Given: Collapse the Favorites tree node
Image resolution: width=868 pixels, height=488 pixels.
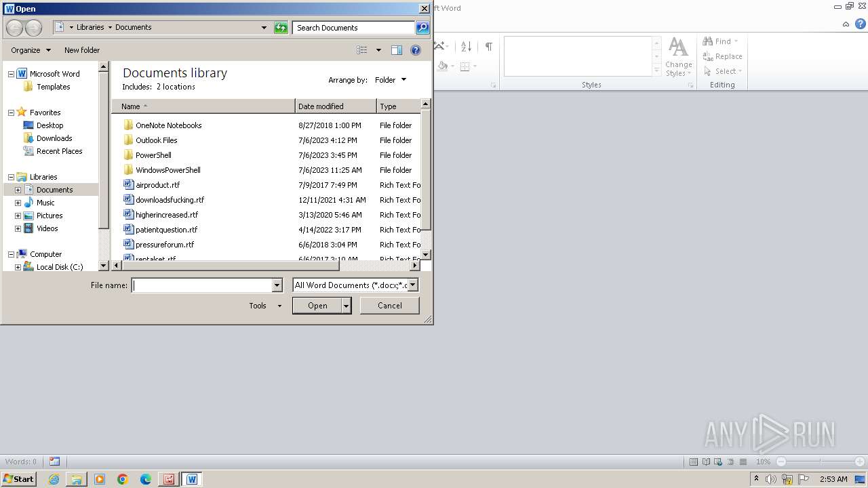Looking at the screenshot, I should [11, 113].
